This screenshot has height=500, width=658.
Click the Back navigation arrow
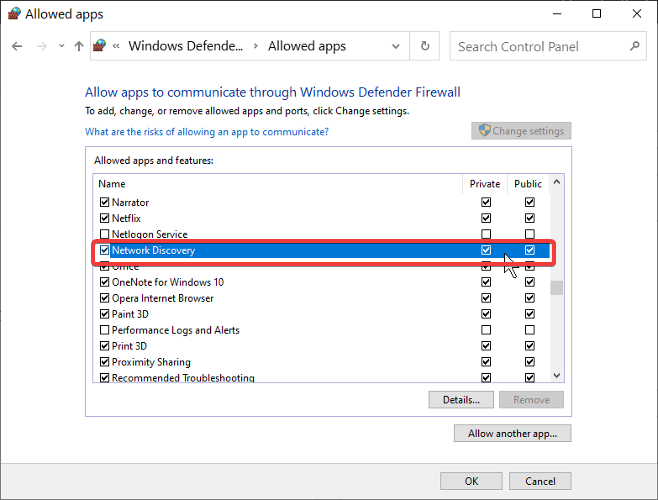coord(17,46)
